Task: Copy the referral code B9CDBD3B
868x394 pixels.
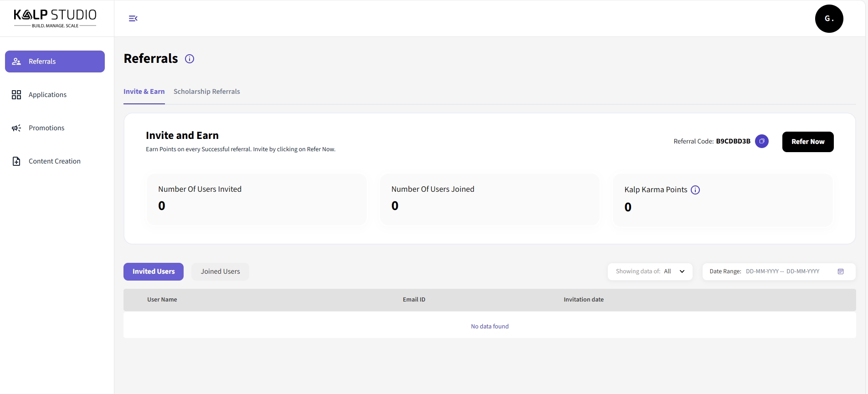Action: [761, 141]
